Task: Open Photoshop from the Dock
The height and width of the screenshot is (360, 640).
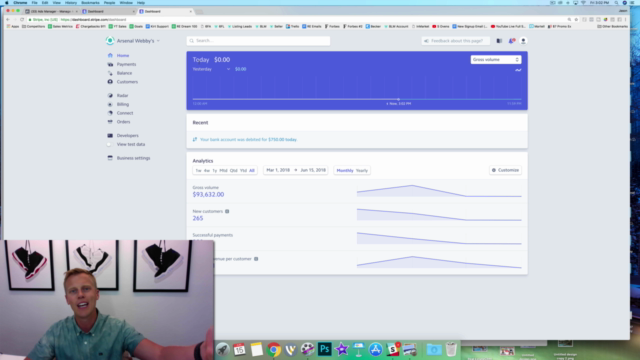Action: [x=324, y=349]
